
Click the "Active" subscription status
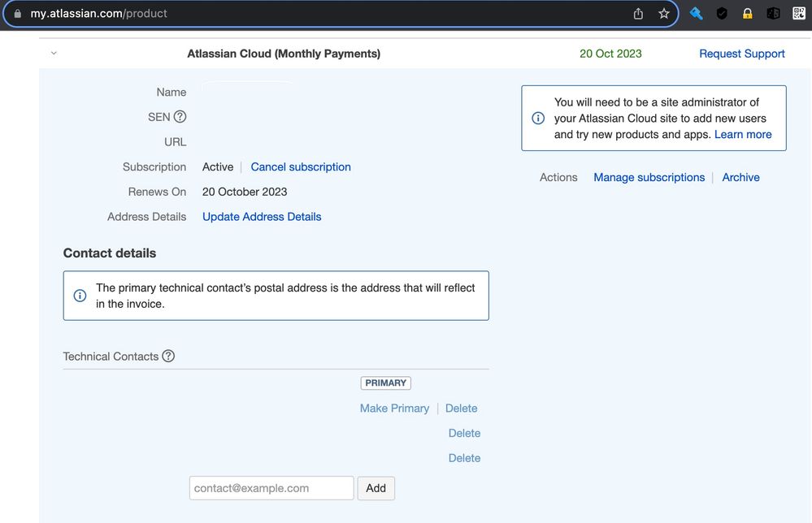(218, 167)
